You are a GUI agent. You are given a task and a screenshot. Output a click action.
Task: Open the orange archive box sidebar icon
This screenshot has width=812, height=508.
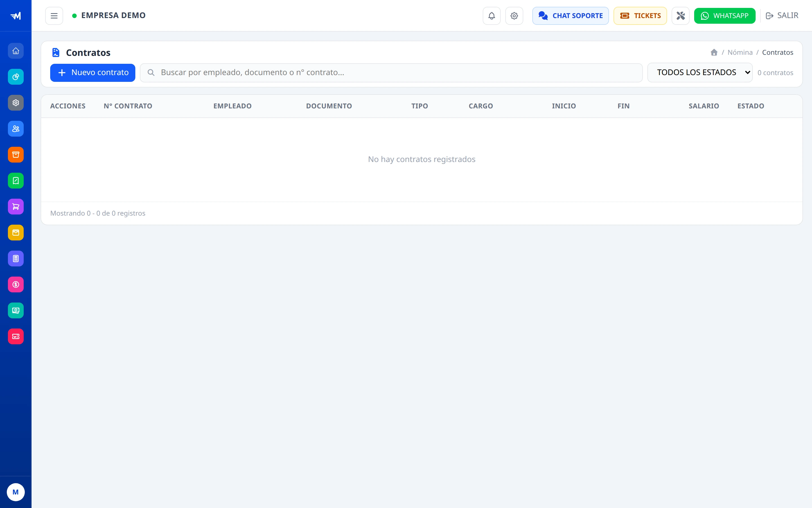point(16,155)
